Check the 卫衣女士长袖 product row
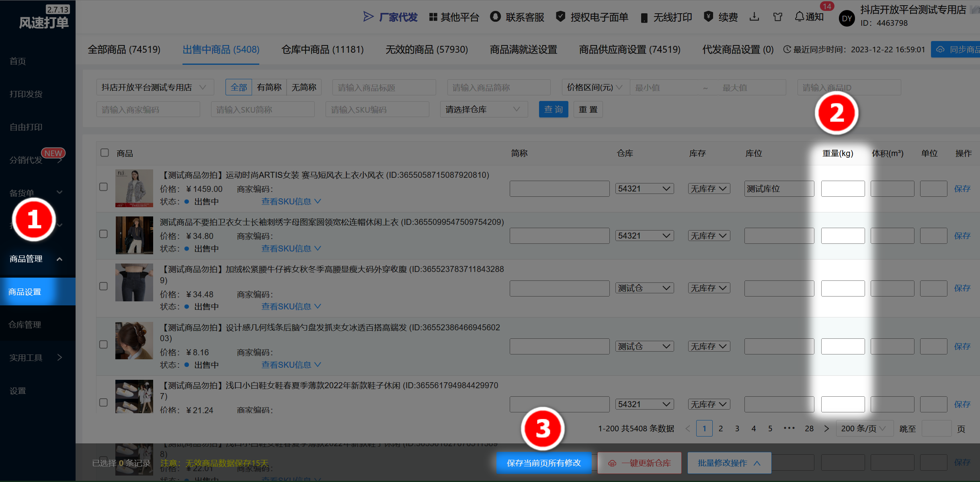Image resolution: width=980 pixels, height=482 pixels. pyautogui.click(x=104, y=234)
